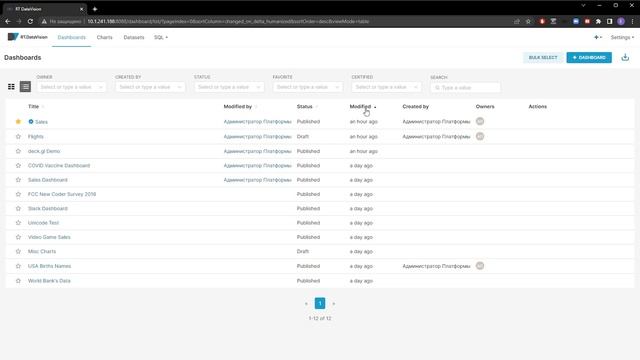
Task: Star the Sales Dashboard row
Action: pos(18,180)
